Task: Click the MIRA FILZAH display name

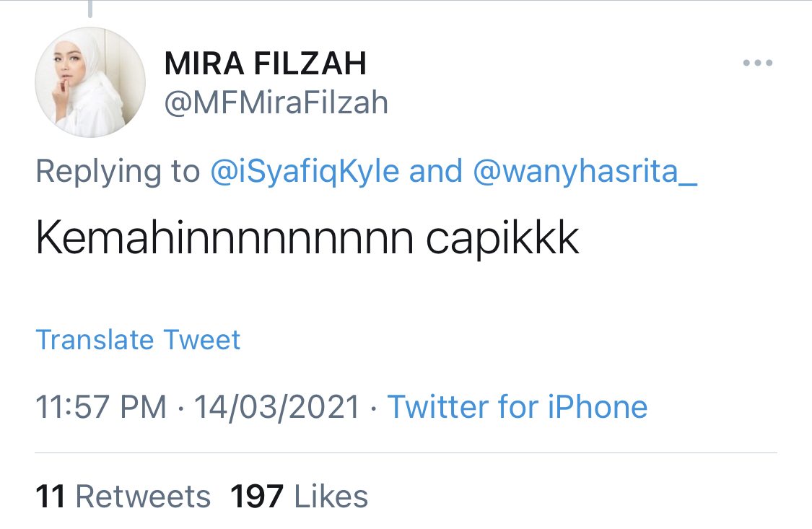Action: pos(266,64)
